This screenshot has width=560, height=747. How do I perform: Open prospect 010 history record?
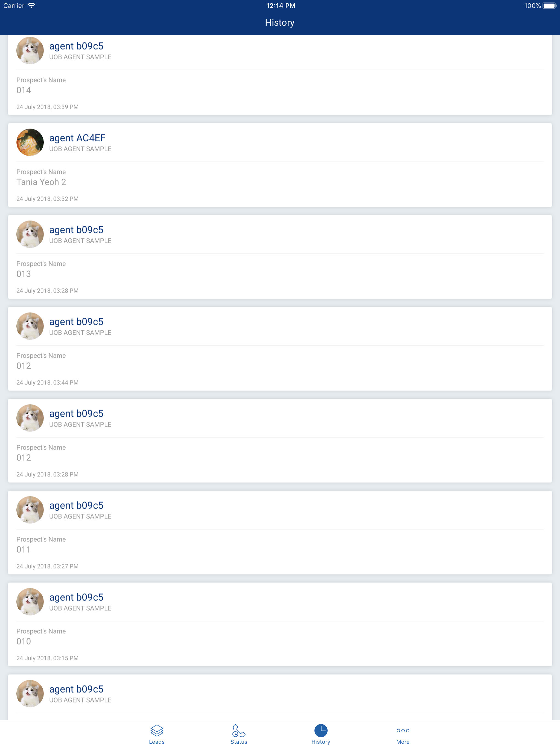(x=280, y=624)
